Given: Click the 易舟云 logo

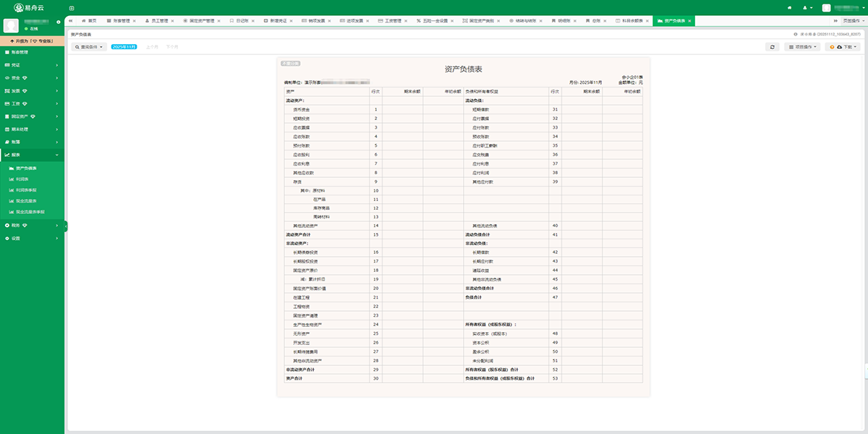Looking at the screenshot, I should (29, 7).
